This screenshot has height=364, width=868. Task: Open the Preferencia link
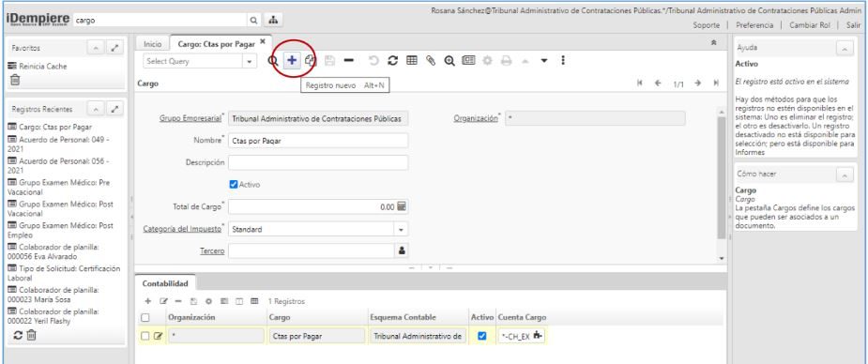click(x=754, y=25)
